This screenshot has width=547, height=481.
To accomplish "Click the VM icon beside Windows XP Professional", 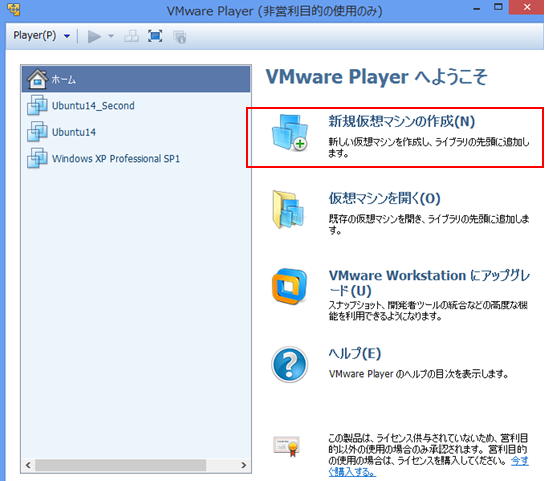I will click(37, 158).
